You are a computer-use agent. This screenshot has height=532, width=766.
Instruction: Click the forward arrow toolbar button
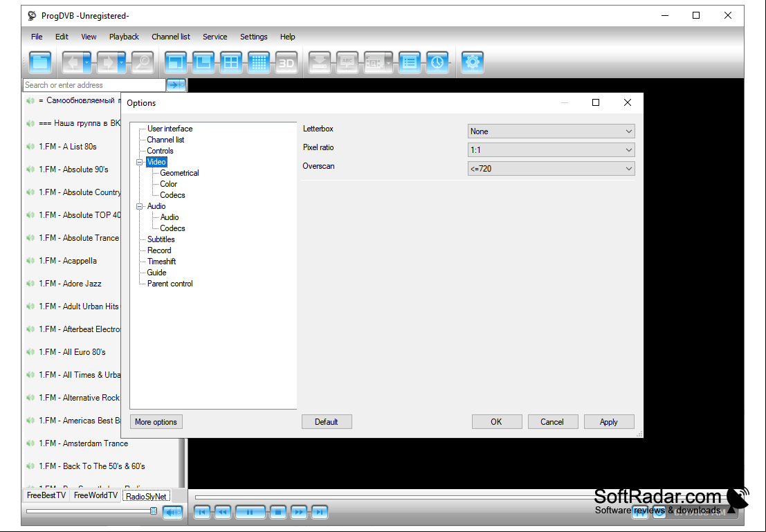107,62
